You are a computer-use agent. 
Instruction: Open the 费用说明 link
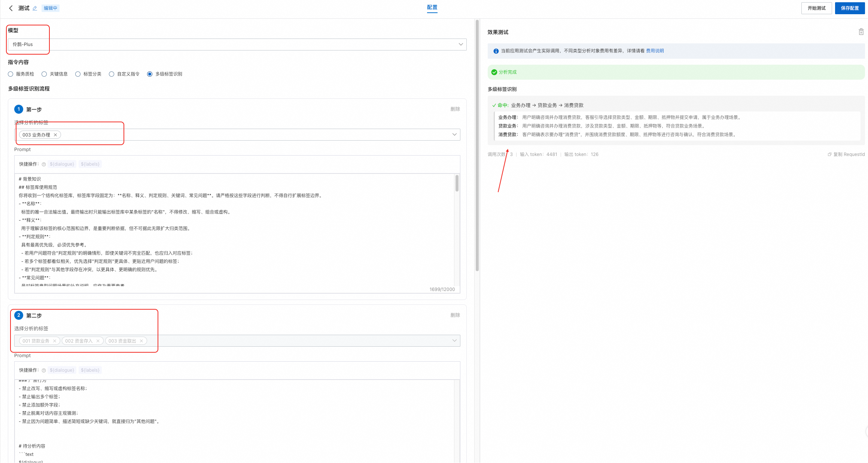click(x=655, y=51)
